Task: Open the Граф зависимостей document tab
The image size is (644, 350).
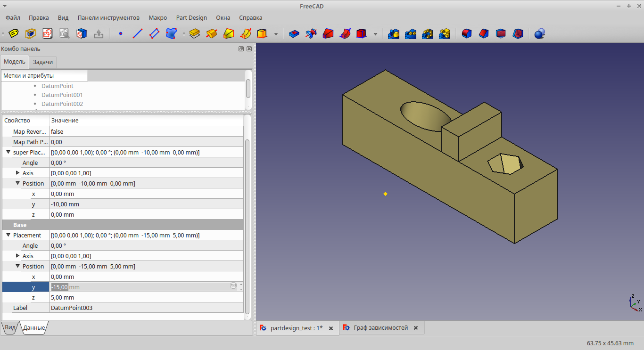Action: [380, 328]
